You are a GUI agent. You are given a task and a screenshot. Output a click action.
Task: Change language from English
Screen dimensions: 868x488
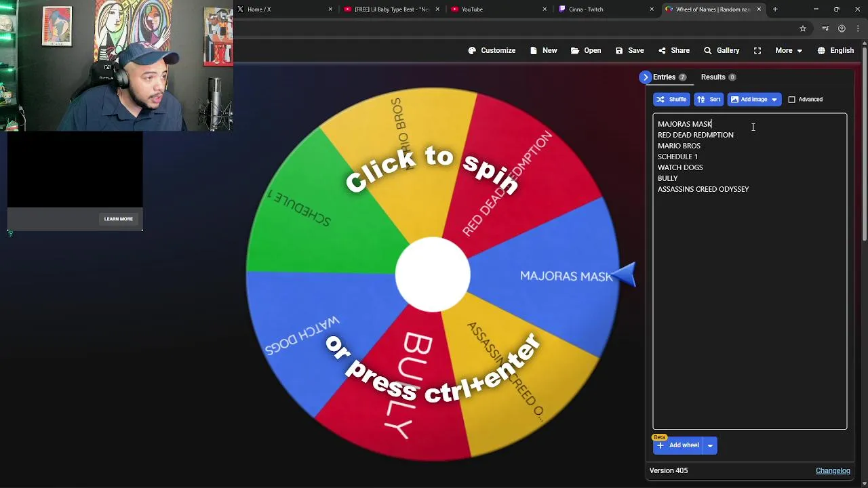coord(835,50)
